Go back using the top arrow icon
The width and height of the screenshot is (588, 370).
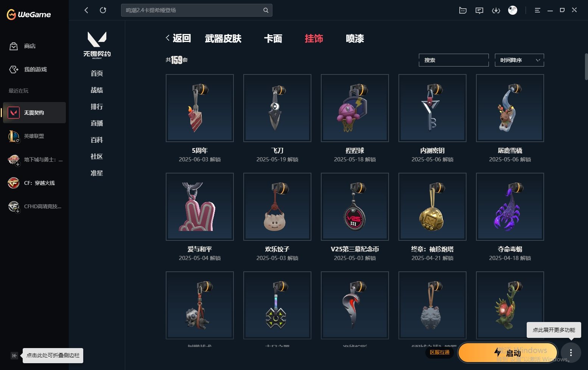[86, 10]
